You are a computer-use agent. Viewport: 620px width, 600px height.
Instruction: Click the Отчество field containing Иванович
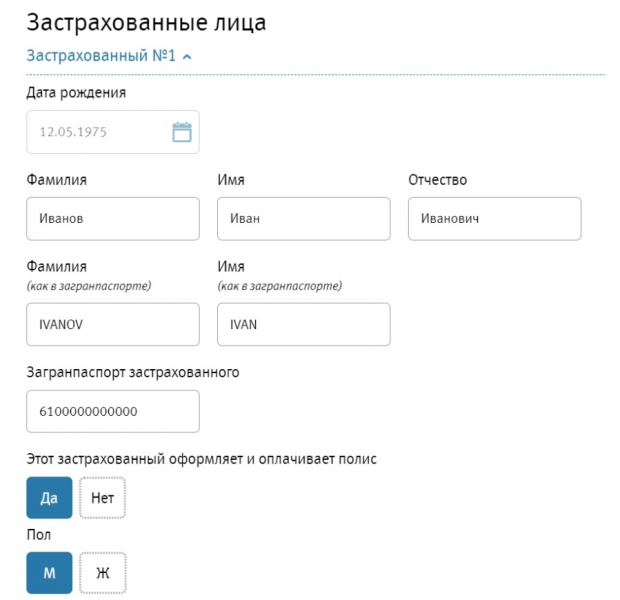coord(494,219)
